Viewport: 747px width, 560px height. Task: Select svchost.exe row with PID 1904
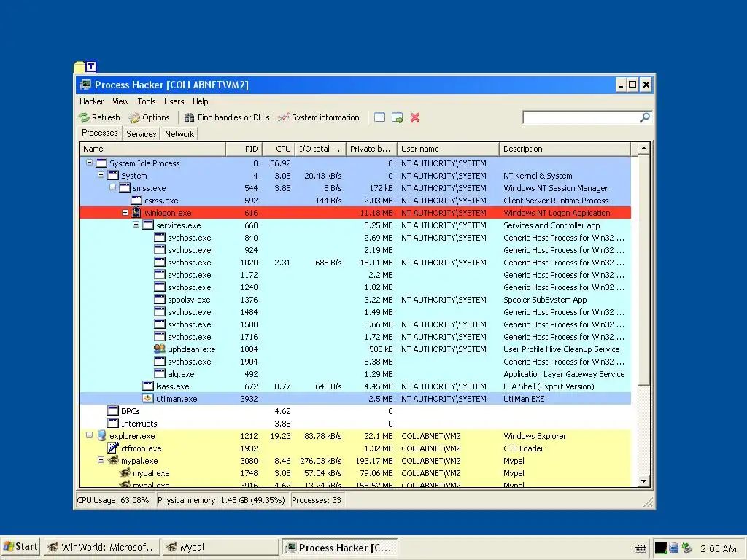[x=355, y=362]
